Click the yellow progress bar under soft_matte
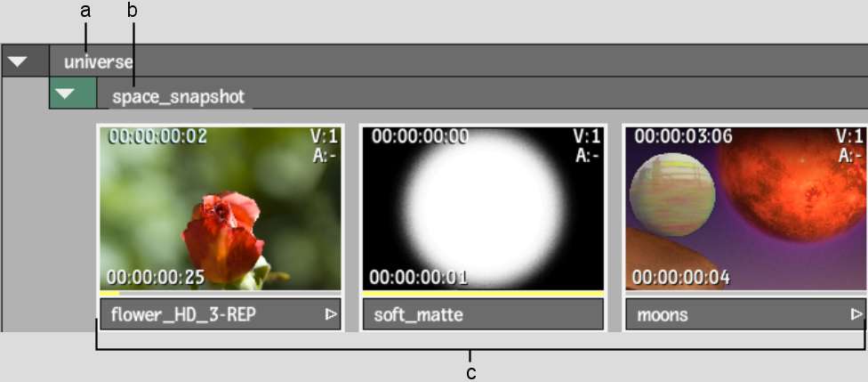Screen dimensions: 868x382 pos(483,293)
